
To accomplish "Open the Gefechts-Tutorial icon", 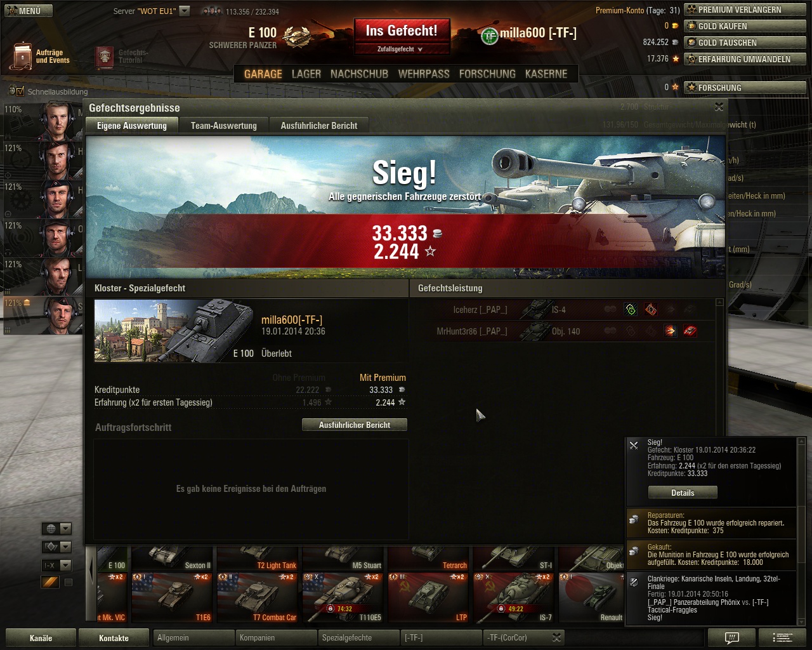I will [x=105, y=58].
